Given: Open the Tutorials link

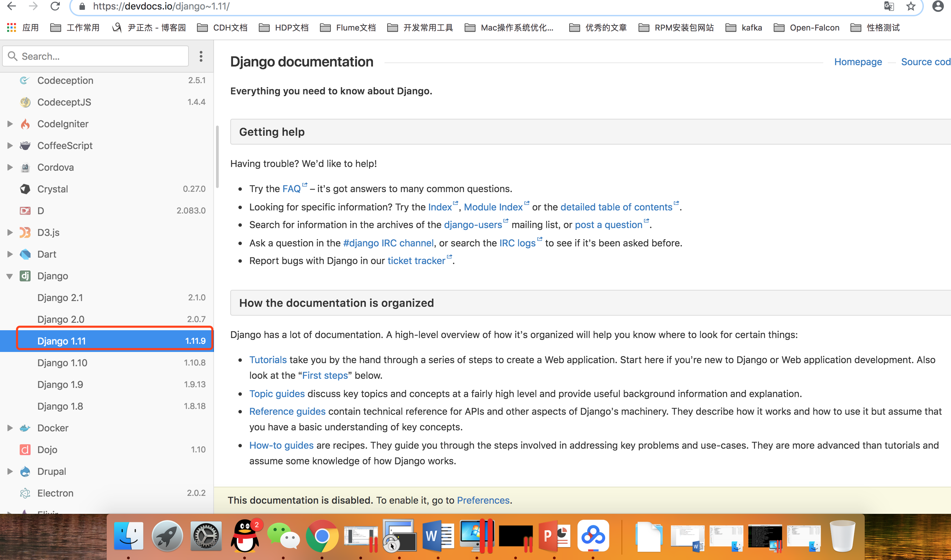Looking at the screenshot, I should (x=268, y=360).
